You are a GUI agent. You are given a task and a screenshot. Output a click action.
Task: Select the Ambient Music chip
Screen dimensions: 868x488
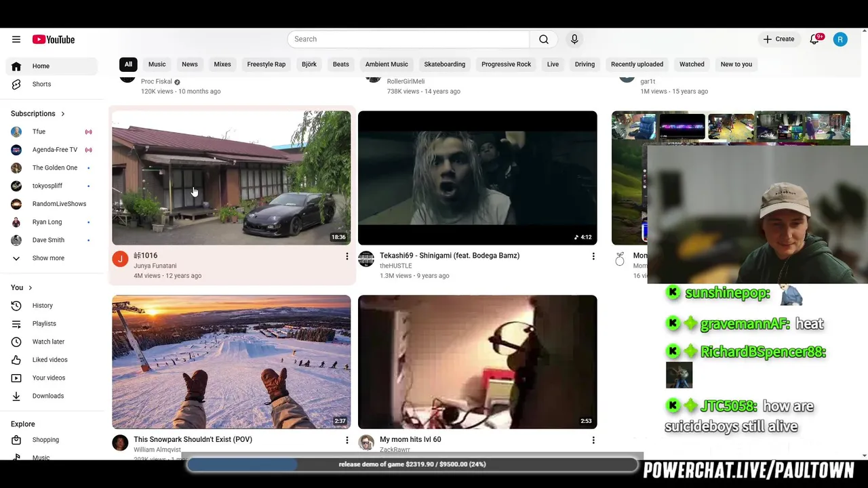tap(387, 64)
